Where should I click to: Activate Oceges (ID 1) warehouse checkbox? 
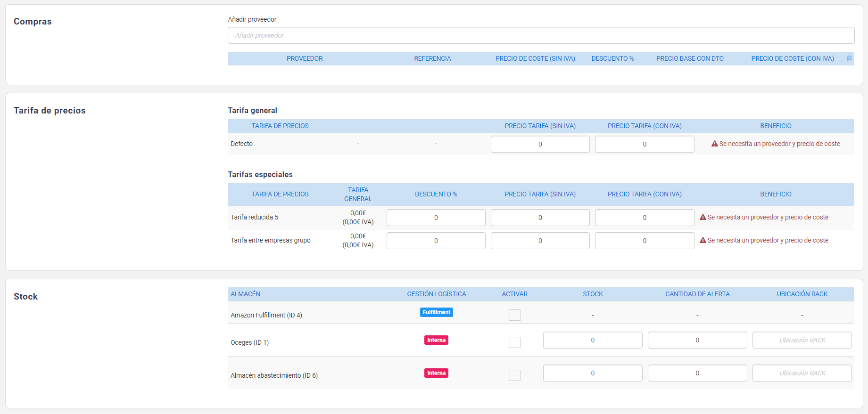coord(514,342)
